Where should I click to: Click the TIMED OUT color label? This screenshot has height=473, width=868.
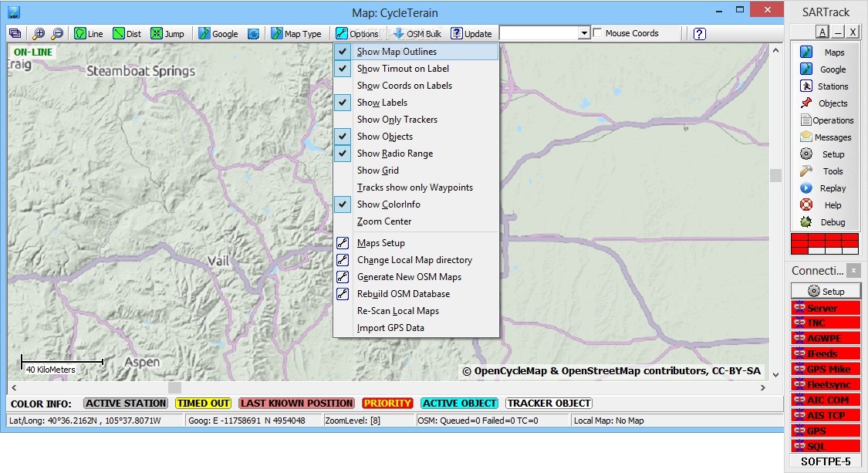(203, 404)
